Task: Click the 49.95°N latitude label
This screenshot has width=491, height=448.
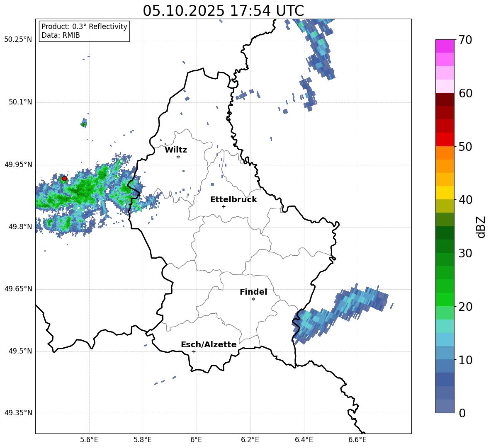Action: click(x=18, y=165)
